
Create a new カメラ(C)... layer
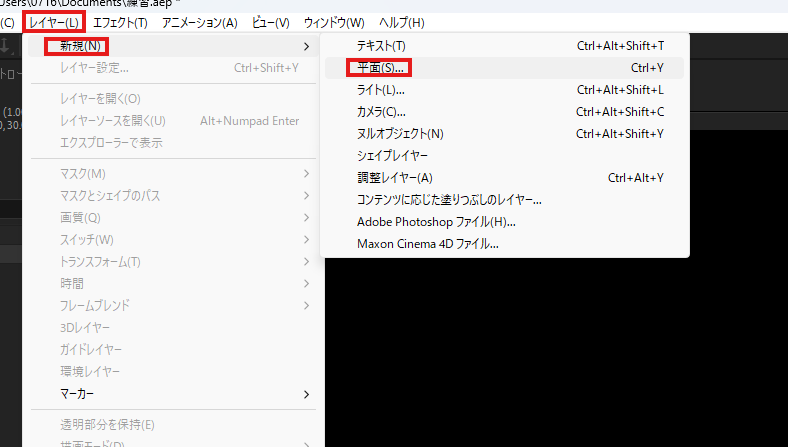click(x=381, y=112)
